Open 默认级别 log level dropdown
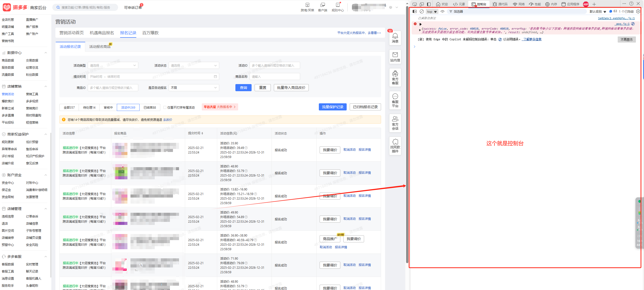644x290 pixels. point(598,12)
